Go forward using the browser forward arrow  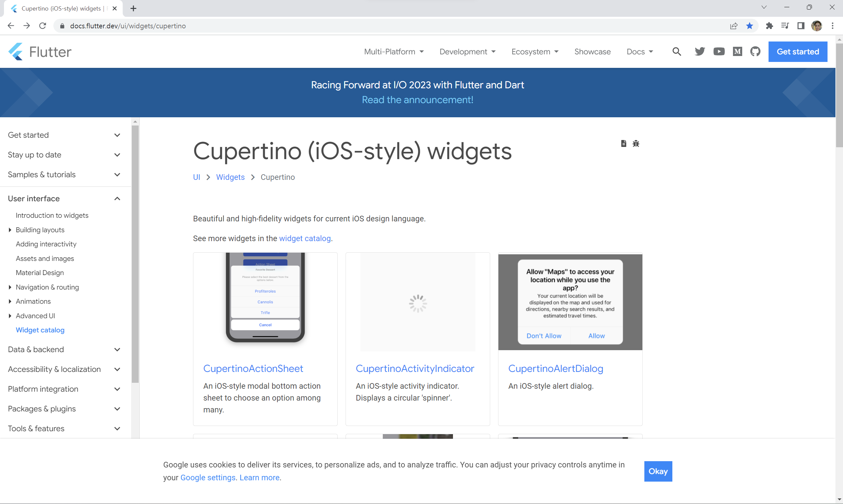point(26,26)
